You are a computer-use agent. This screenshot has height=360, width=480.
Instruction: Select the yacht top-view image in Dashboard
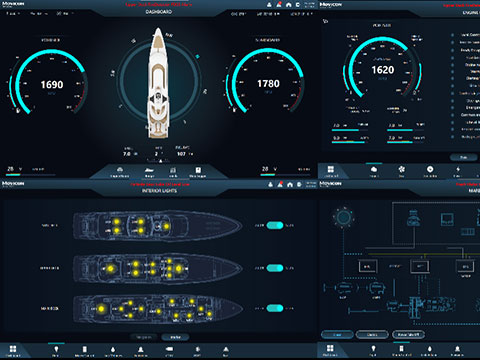159,83
